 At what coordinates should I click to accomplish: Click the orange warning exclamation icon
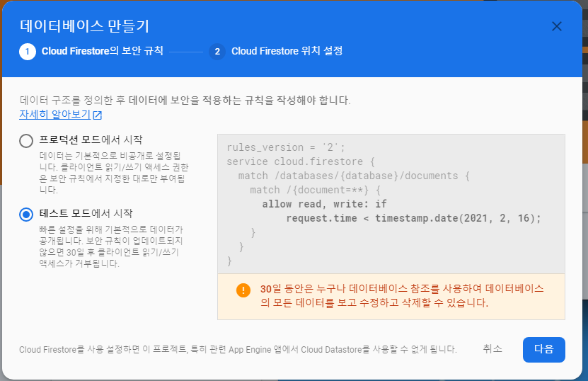[243, 290]
